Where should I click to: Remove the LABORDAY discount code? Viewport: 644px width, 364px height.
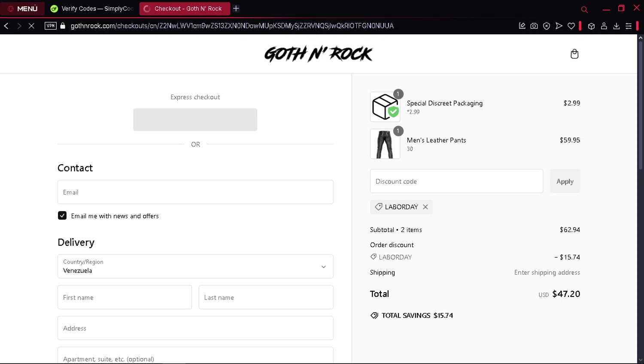pos(425,207)
